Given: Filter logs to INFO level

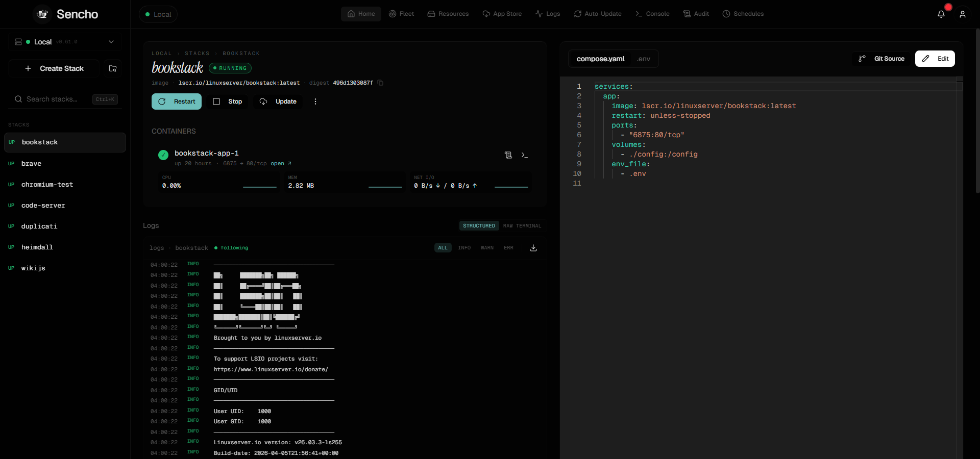Looking at the screenshot, I should click(464, 248).
